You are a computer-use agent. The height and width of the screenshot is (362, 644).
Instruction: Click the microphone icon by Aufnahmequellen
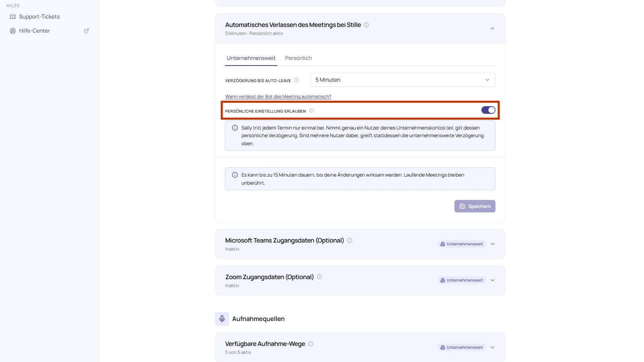(222, 319)
